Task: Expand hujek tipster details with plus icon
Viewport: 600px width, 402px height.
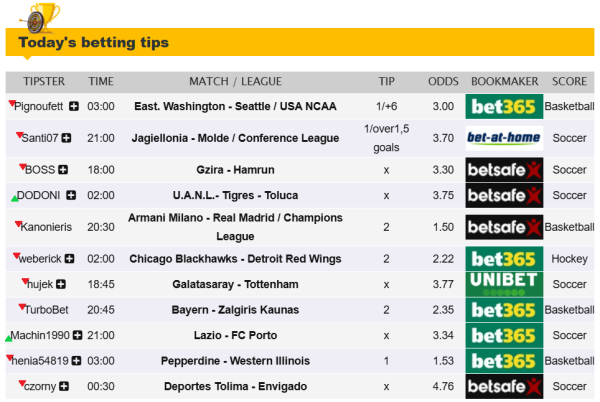Action: (x=62, y=285)
